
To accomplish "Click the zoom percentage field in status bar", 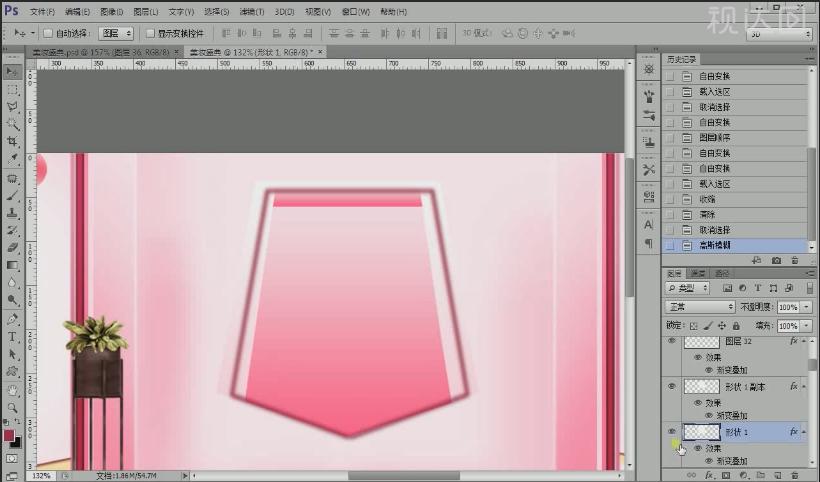I will [42, 475].
